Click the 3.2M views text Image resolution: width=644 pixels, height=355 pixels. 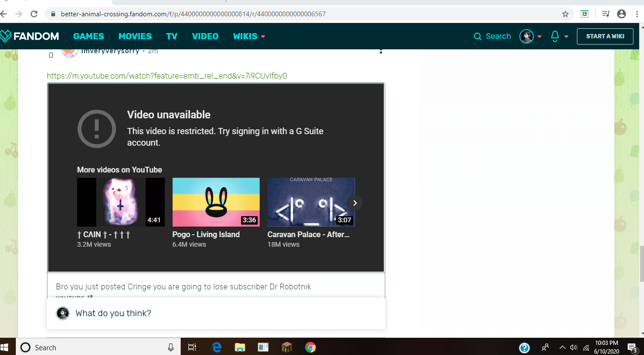(x=94, y=244)
